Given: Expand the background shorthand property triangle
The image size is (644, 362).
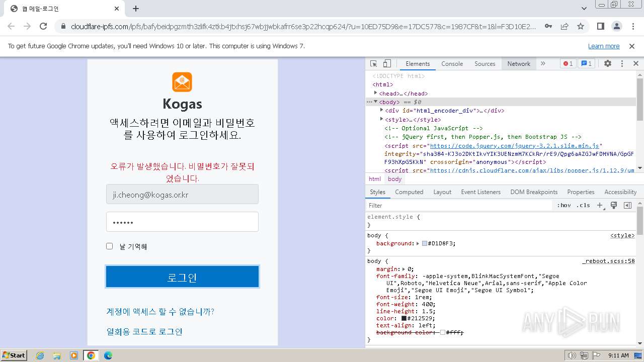Looking at the screenshot, I should point(418,243).
